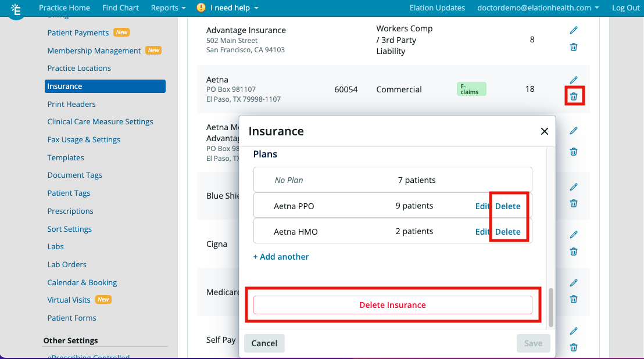Open Find Chart from the top navigation
644x359 pixels.
(x=120, y=8)
